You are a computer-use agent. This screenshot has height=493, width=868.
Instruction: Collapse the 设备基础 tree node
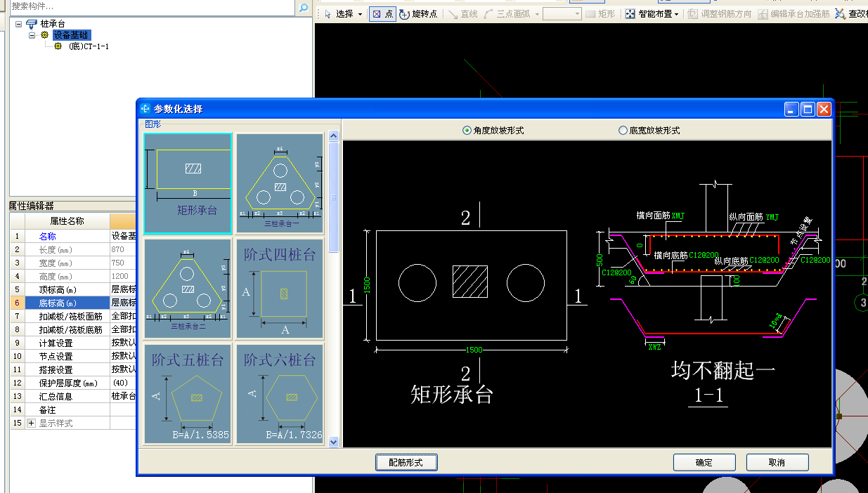coord(32,35)
